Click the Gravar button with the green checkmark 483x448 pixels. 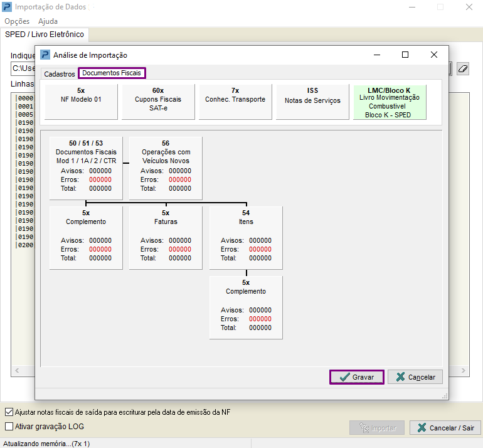click(357, 377)
